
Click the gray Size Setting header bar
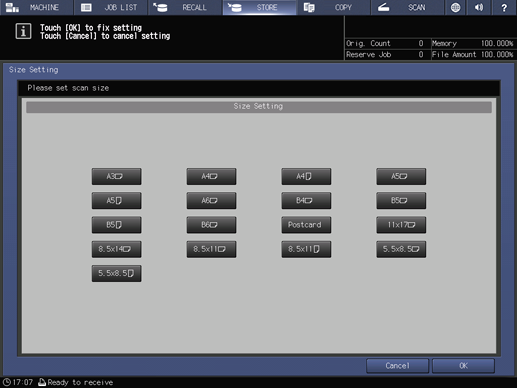click(259, 107)
